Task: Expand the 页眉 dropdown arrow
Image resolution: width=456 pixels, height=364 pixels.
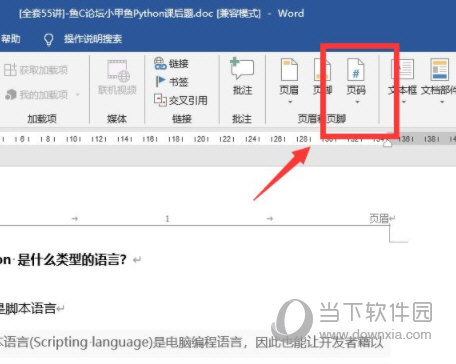Action: pos(290,102)
